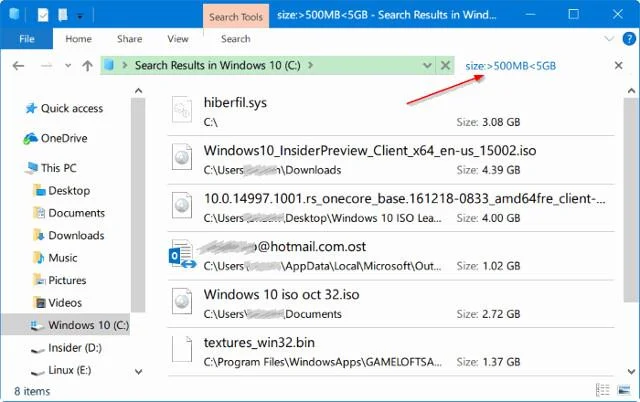Click the Quick access star icon
Image resolution: width=640 pixels, height=402 pixels.
click(x=31, y=109)
